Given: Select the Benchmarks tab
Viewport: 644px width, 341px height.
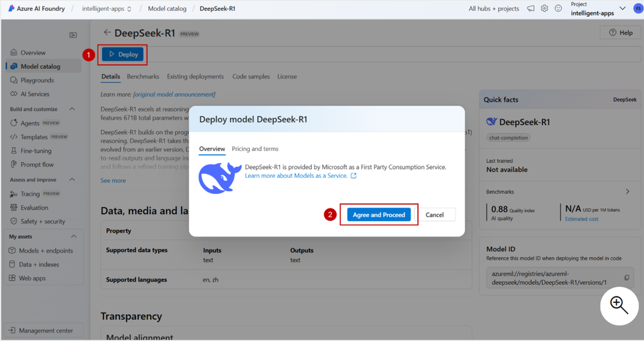Looking at the screenshot, I should point(143,77).
